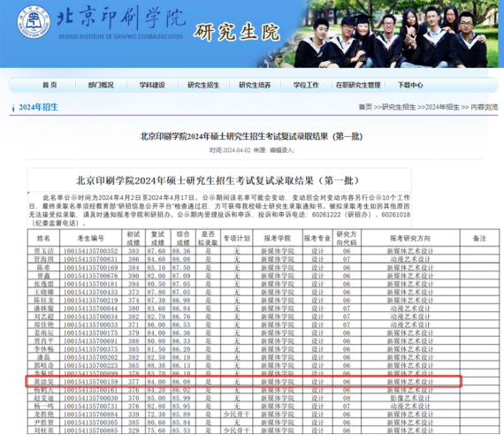Click the 备注 column header
Viewport: 504px width, 435px height.
(479, 238)
